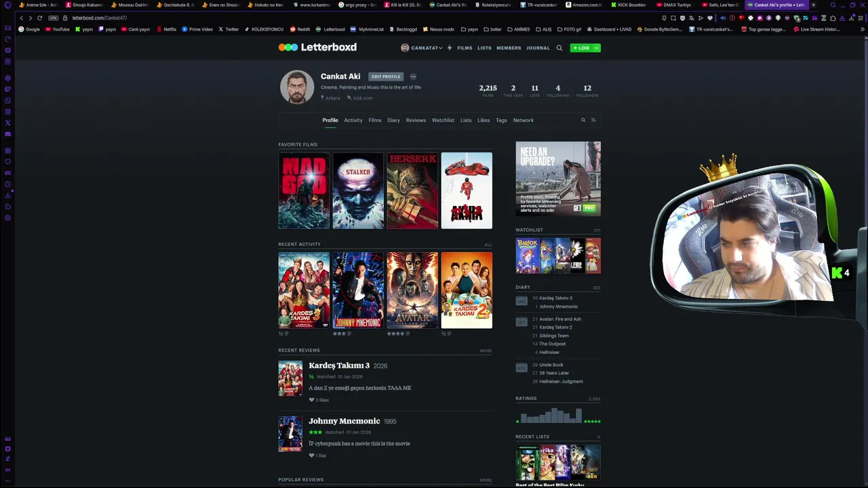Screen dimensions: 868x488
Task: Open the three-dot profile options menu
Action: [413, 77]
